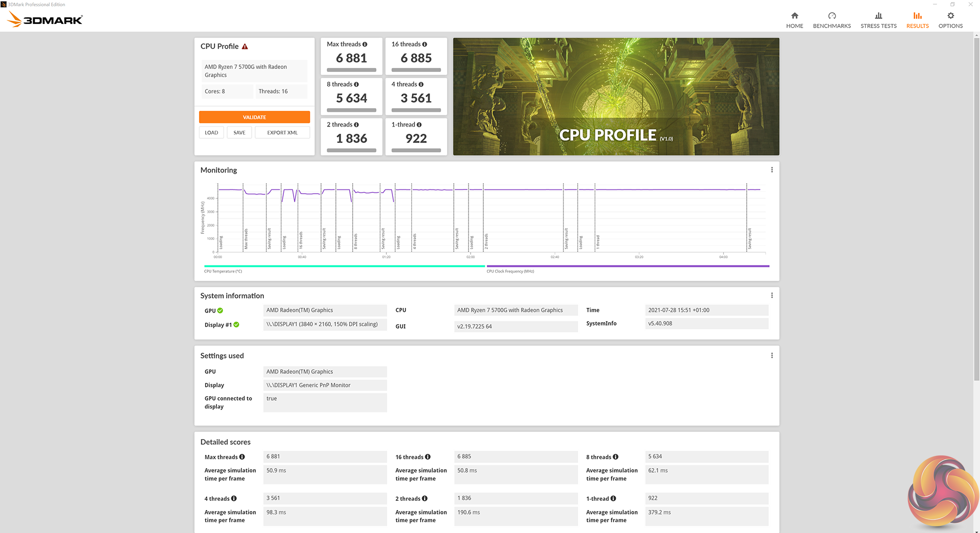Go to the Home tab
Viewport: 980px width, 533px height.
click(x=794, y=20)
